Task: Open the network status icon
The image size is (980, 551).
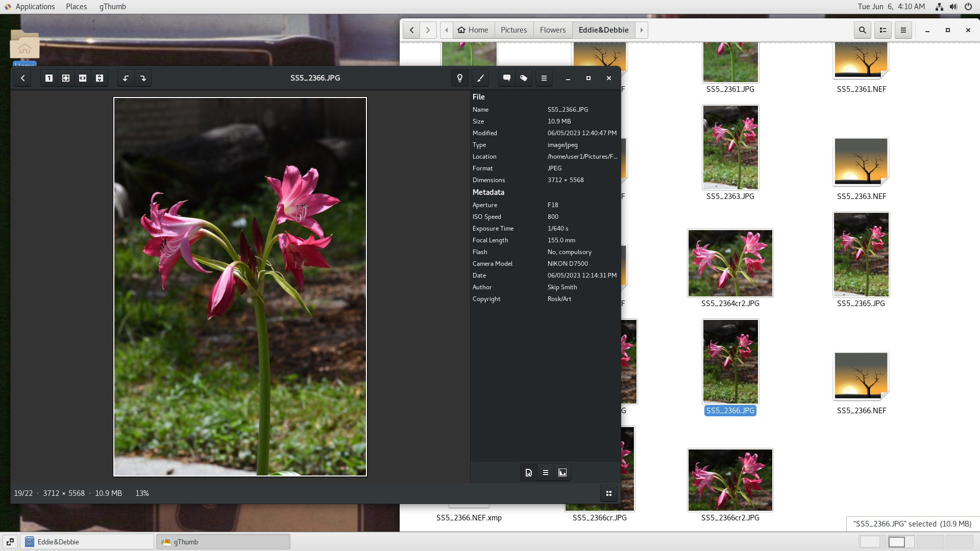Action: 939,7
